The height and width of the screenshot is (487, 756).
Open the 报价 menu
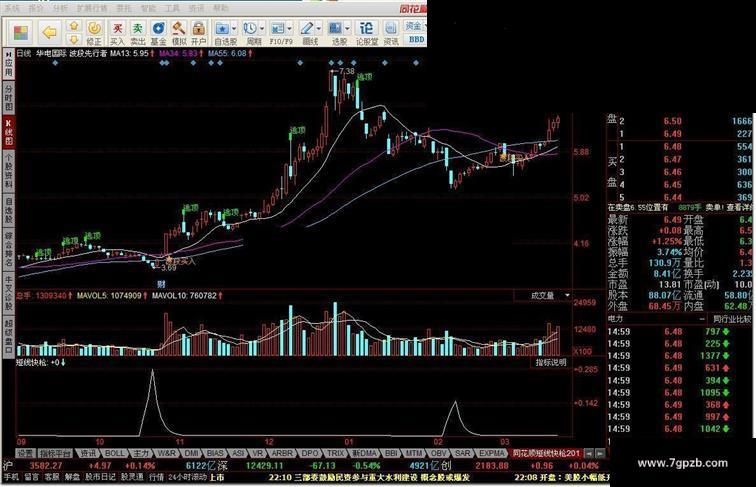click(x=36, y=8)
